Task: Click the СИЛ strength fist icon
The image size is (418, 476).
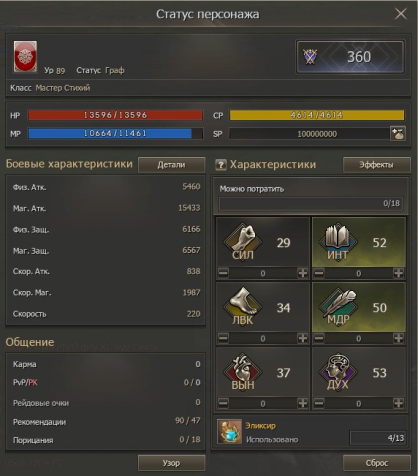Action: click(243, 242)
